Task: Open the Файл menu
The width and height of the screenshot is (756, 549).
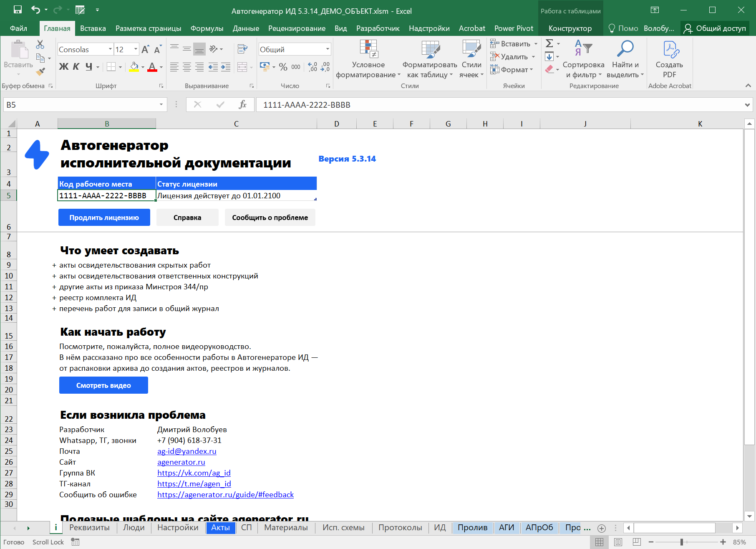Action: (x=18, y=28)
